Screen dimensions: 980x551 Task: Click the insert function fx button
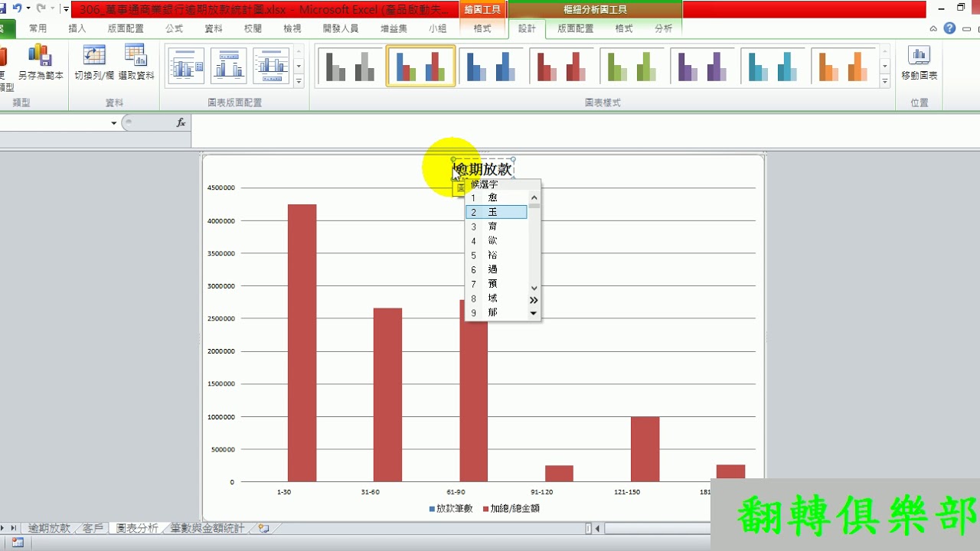181,122
